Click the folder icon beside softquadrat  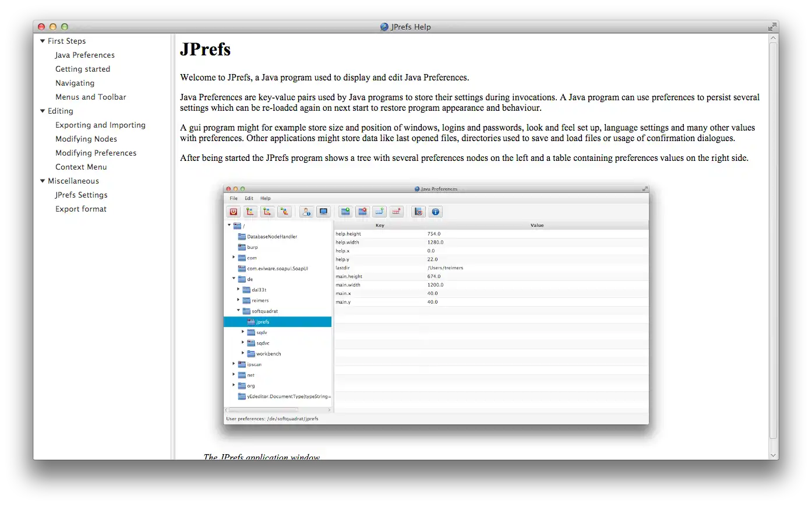tap(246, 311)
